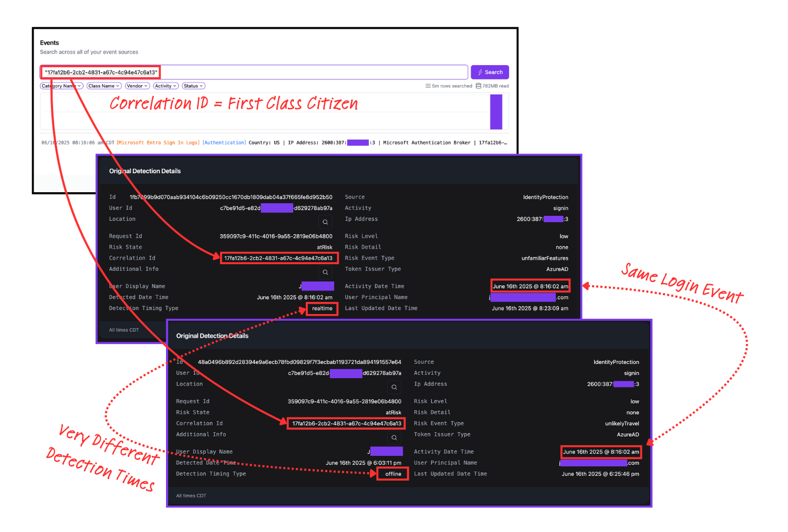The width and height of the screenshot is (788, 532).
Task: Open the Class Name filter dropdown
Action: tap(104, 86)
